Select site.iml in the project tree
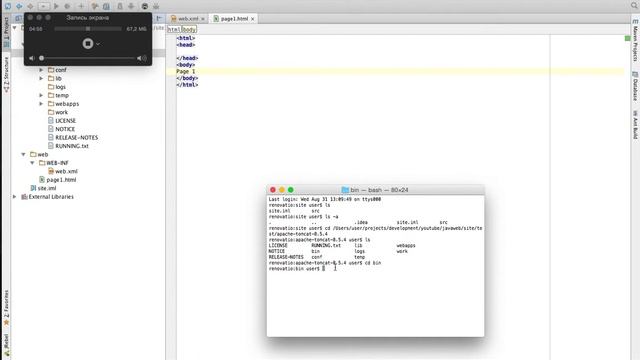640x360 pixels. pos(43,188)
